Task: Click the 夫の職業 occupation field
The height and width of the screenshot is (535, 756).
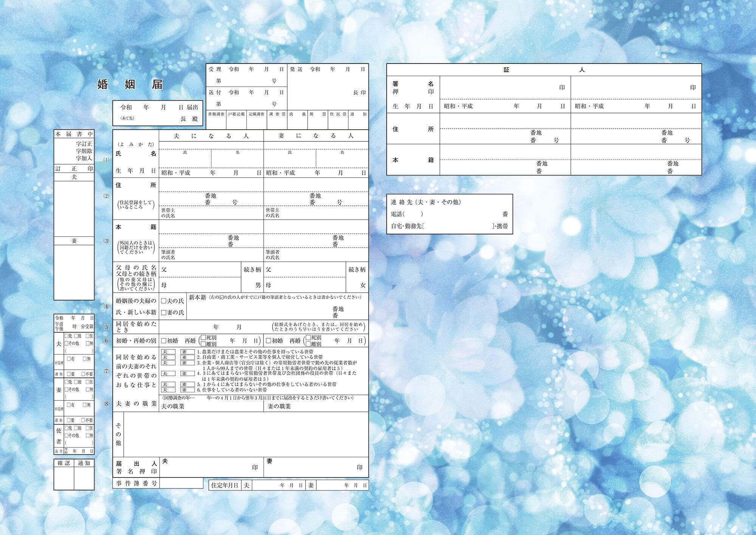Action: (x=223, y=407)
